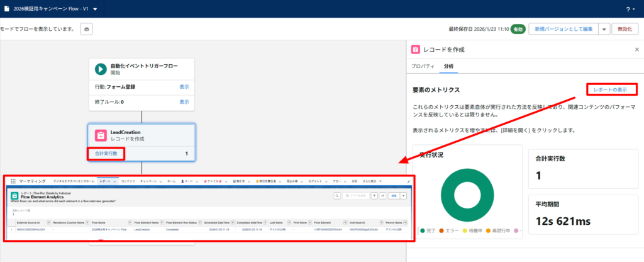Viewport: 644px width, 262px height.
Task: Click 表示 link for 行動 フォーム登録
Action: tap(184, 87)
